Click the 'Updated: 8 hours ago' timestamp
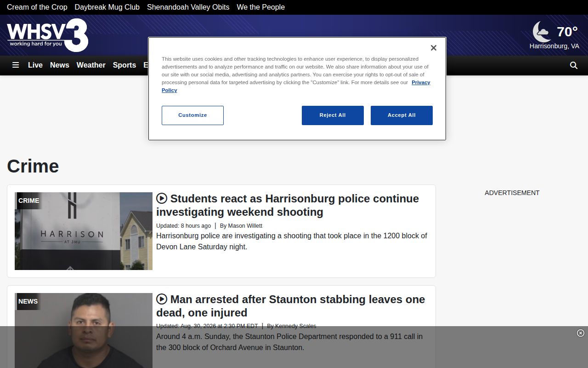This screenshot has height=368, width=588. click(184, 226)
